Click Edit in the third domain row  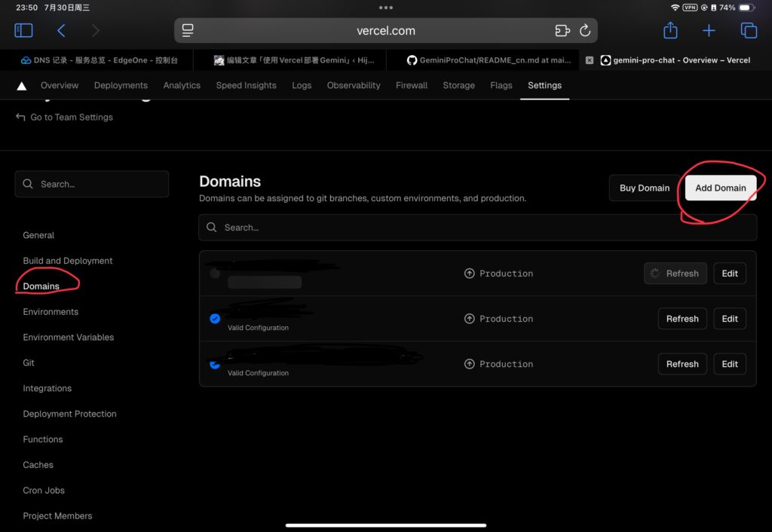pos(730,364)
